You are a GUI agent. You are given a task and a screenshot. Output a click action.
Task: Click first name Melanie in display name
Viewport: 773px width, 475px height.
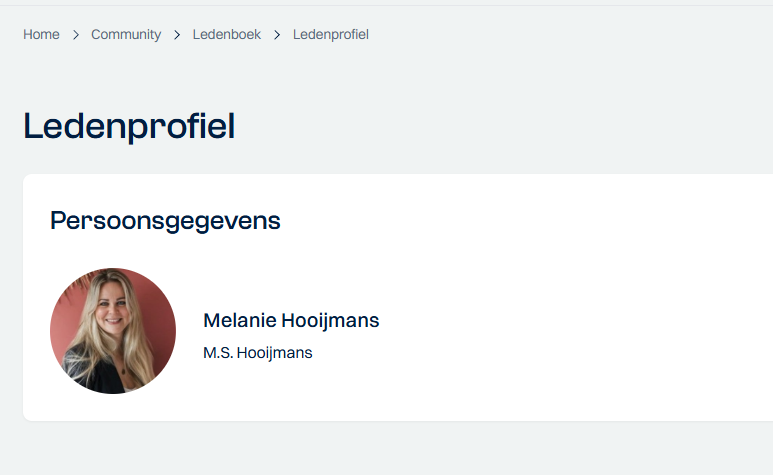(240, 320)
